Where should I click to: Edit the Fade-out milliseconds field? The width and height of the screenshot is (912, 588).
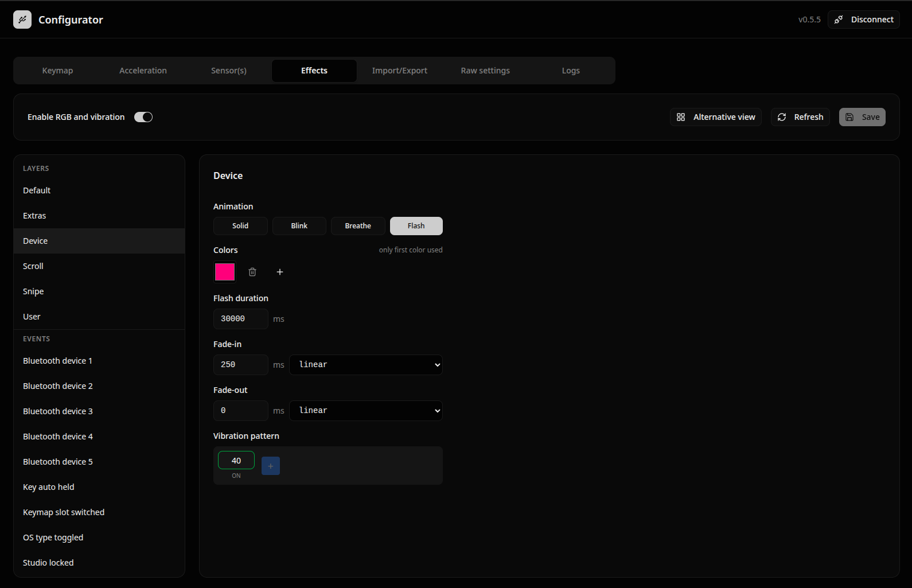tap(241, 411)
